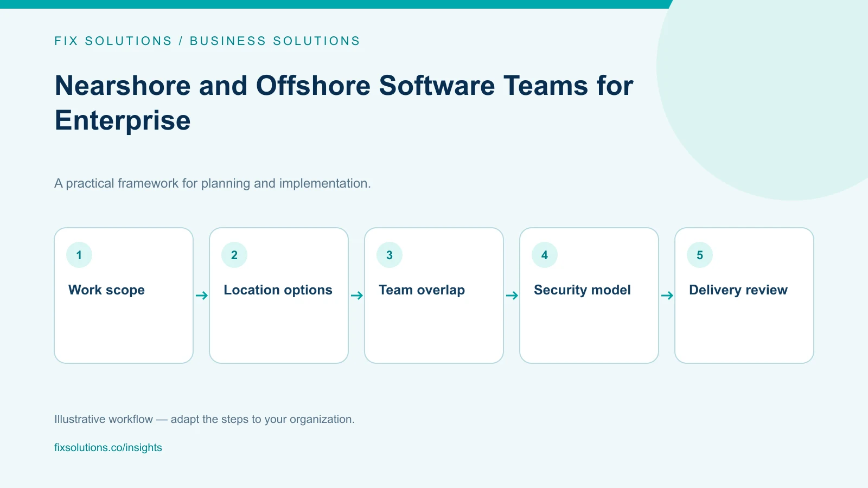Image resolution: width=868 pixels, height=488 pixels.
Task: Click the step 5 number badge
Action: pyautogui.click(x=700, y=255)
